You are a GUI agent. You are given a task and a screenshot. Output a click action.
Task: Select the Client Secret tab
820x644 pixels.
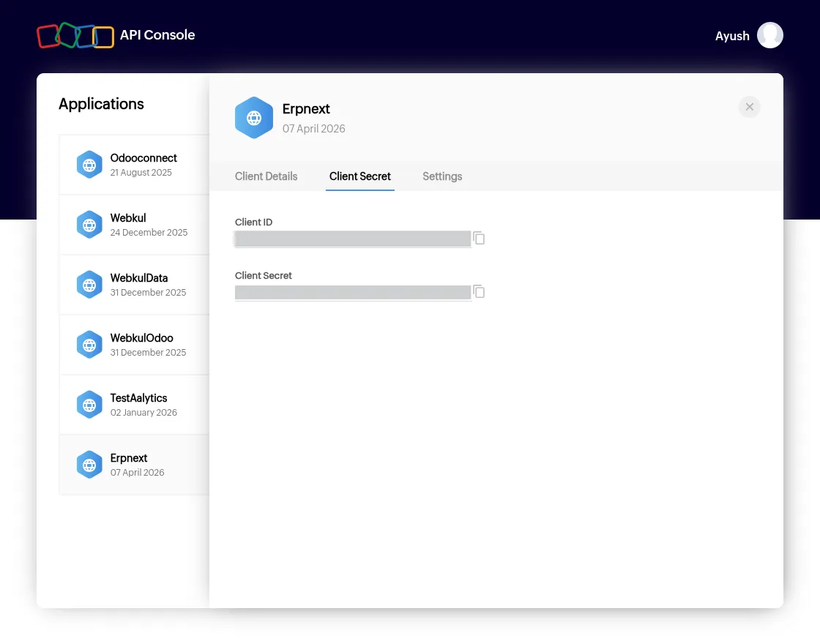coord(359,176)
